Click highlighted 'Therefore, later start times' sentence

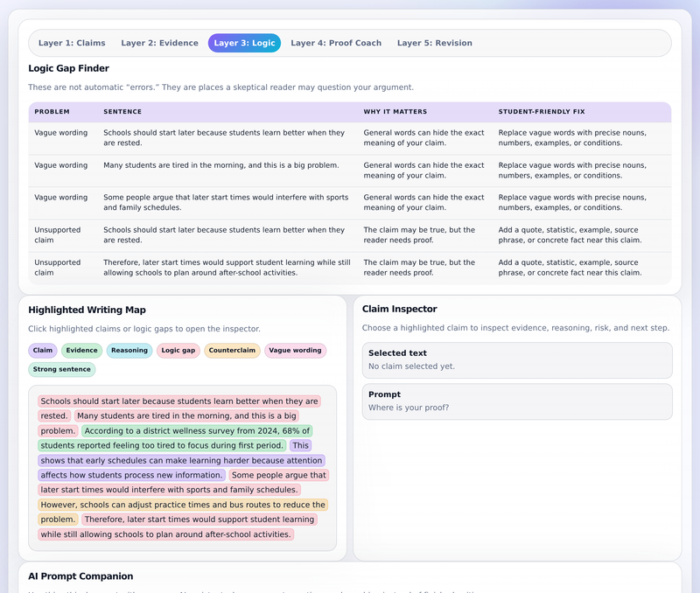[199, 520]
